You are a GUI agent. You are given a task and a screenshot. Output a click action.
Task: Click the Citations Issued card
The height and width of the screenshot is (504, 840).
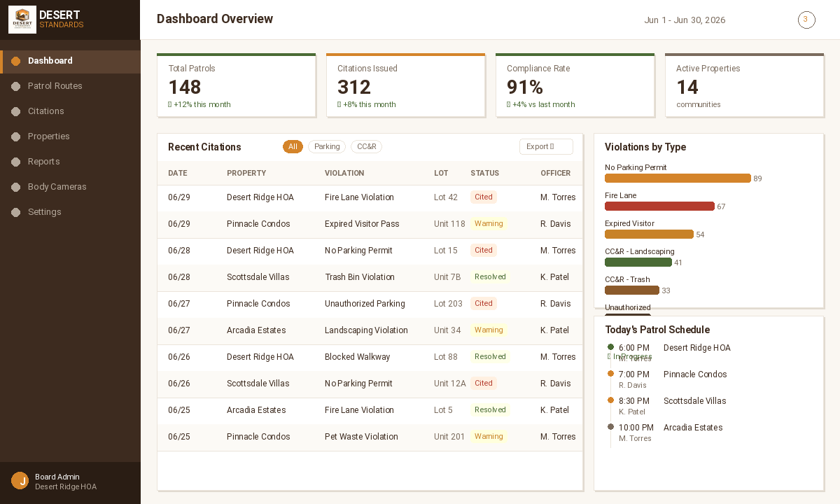(406, 85)
